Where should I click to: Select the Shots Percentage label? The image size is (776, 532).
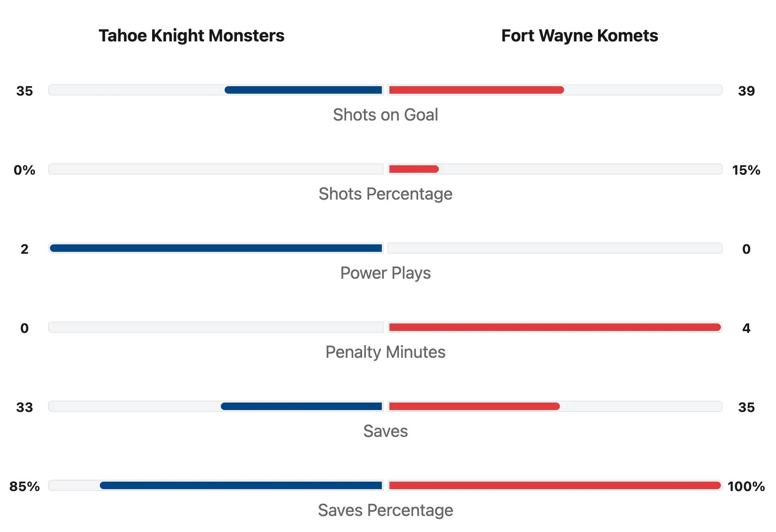(x=385, y=194)
